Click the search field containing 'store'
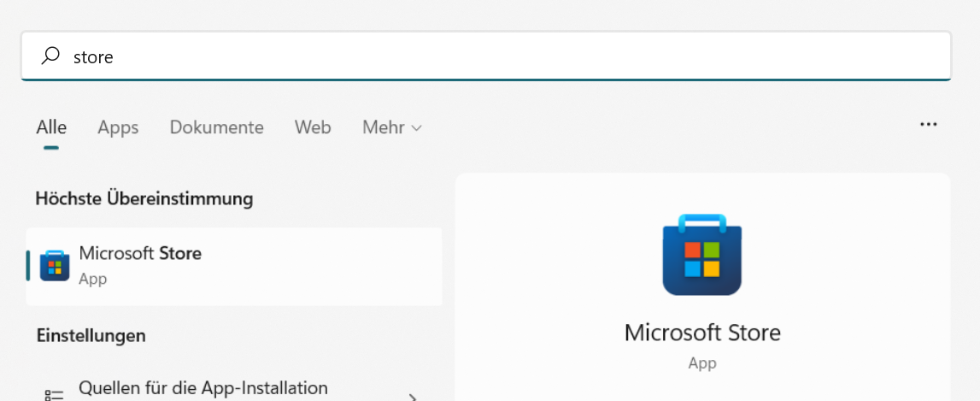 pyautogui.click(x=485, y=56)
